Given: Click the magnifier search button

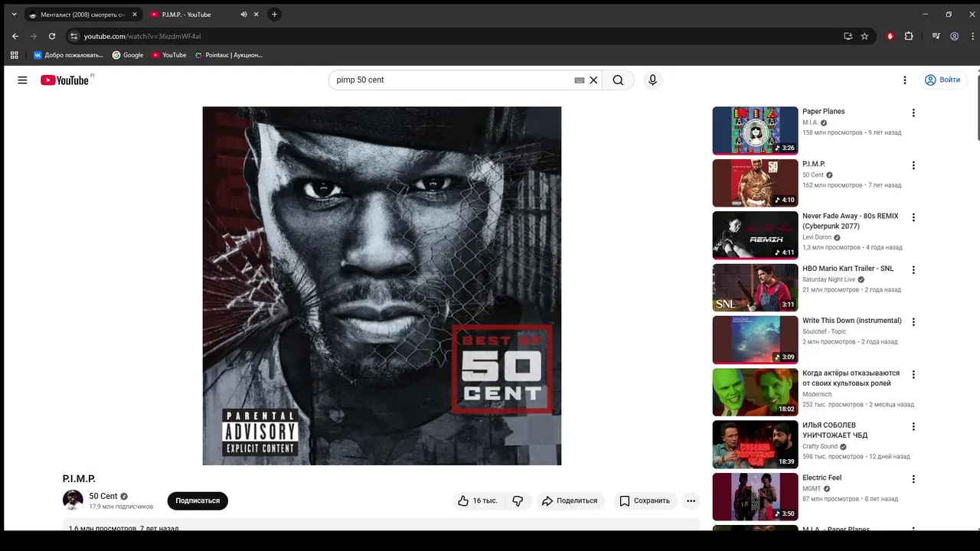Looking at the screenshot, I should (618, 80).
